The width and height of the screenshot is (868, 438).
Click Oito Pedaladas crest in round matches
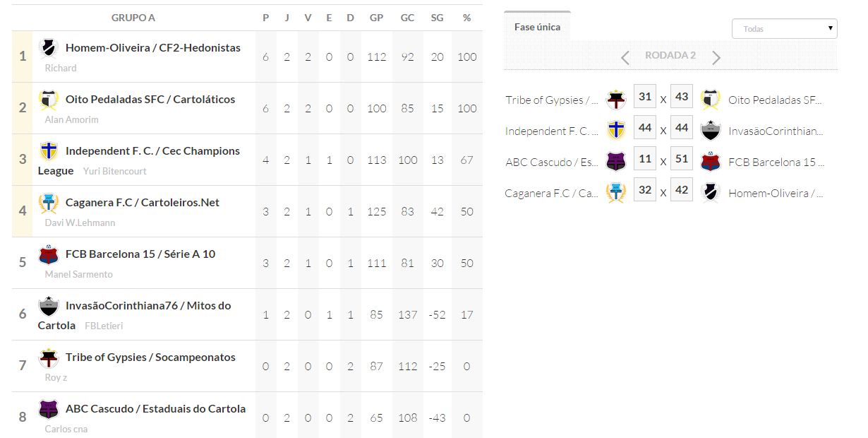pos(711,100)
